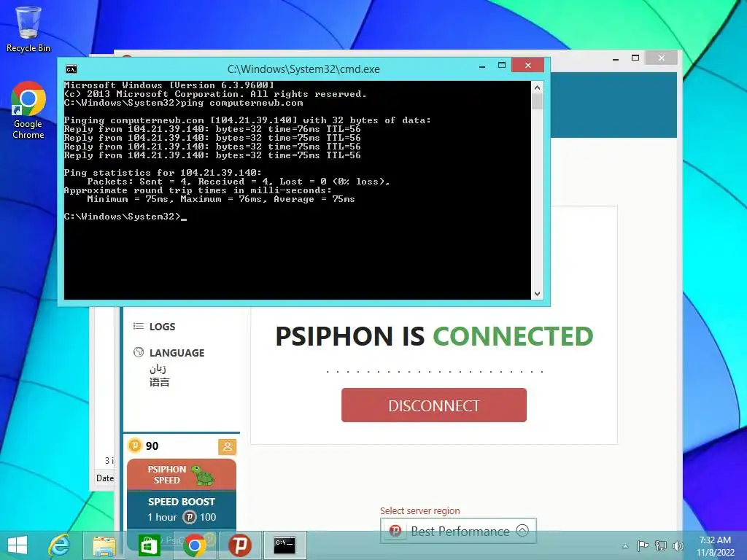Buy Speed Boost 1 hour for 100
The height and width of the screenshot is (560, 747).
tap(182, 510)
